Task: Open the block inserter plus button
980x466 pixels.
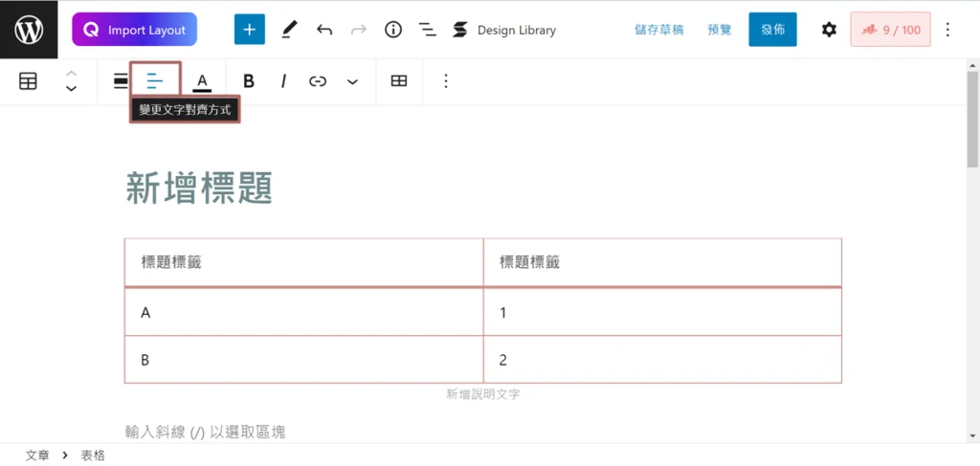Action: point(250,30)
